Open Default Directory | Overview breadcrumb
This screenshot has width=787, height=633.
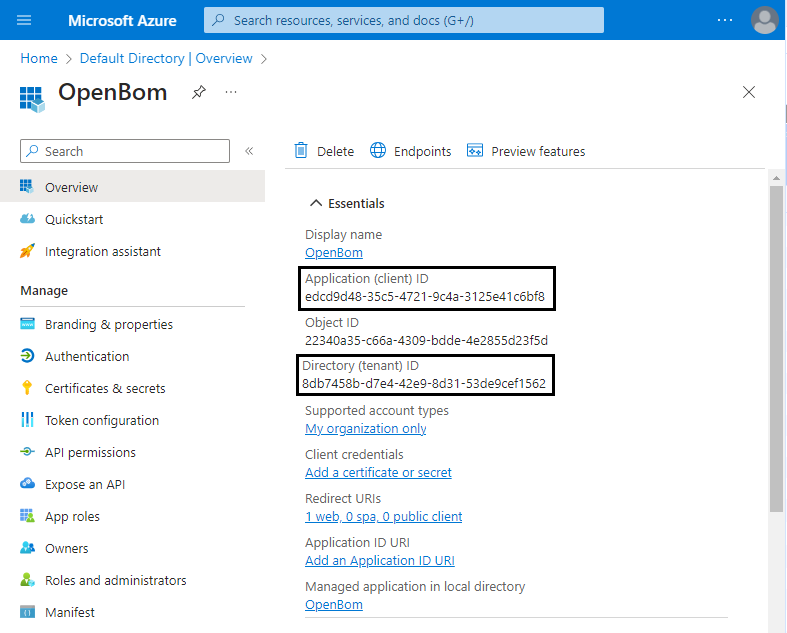[x=166, y=58]
